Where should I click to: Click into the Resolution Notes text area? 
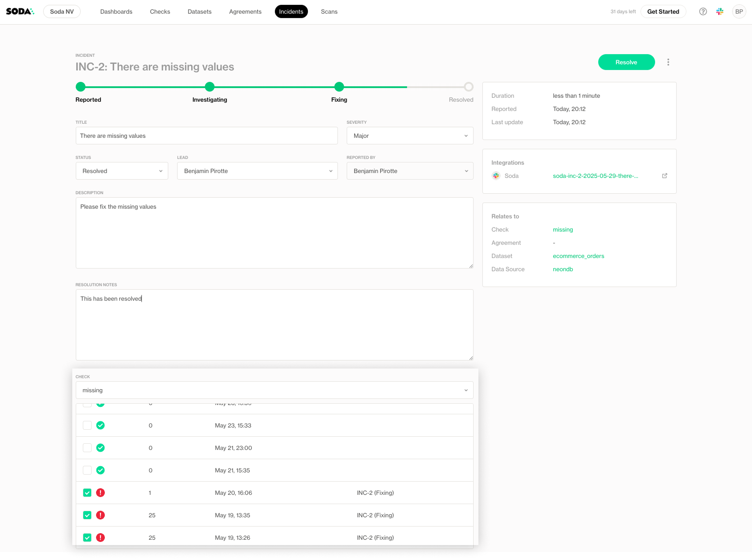click(274, 325)
